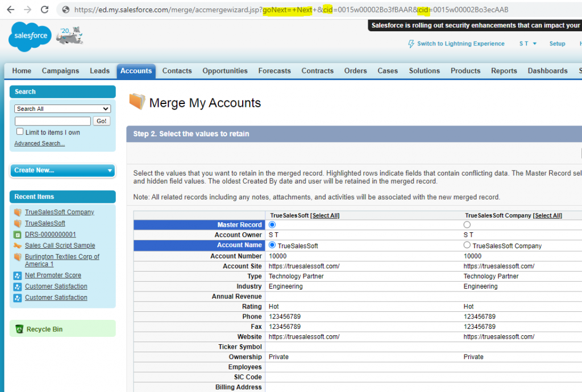582x392 pixels.
Task: Open the Orders tab
Action: tap(356, 71)
